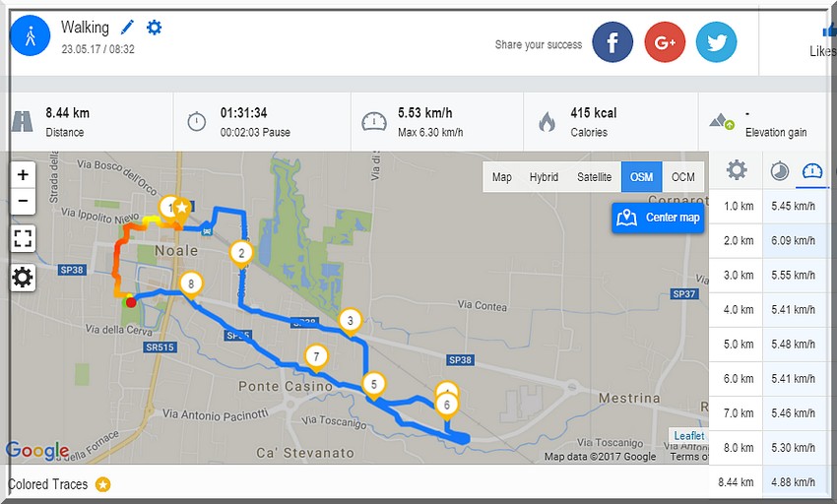Share on Facebook icon

612,42
